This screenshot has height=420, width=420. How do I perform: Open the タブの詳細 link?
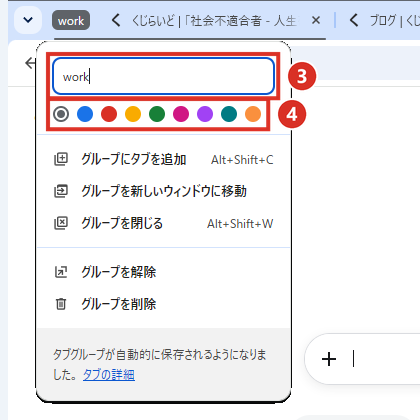[109, 375]
